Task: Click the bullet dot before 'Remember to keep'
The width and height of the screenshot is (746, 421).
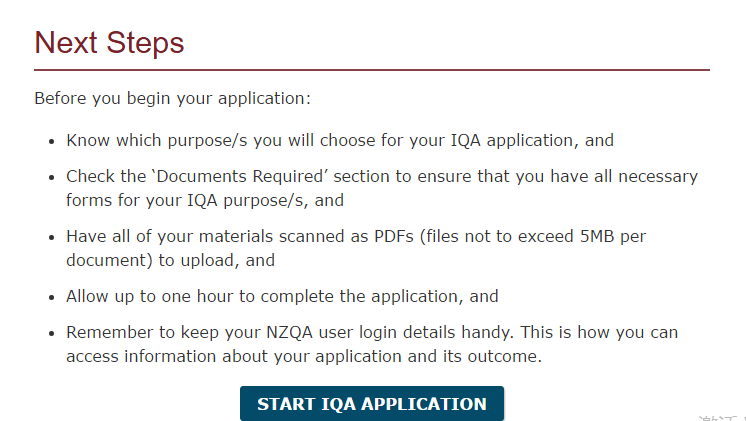Action: point(52,333)
